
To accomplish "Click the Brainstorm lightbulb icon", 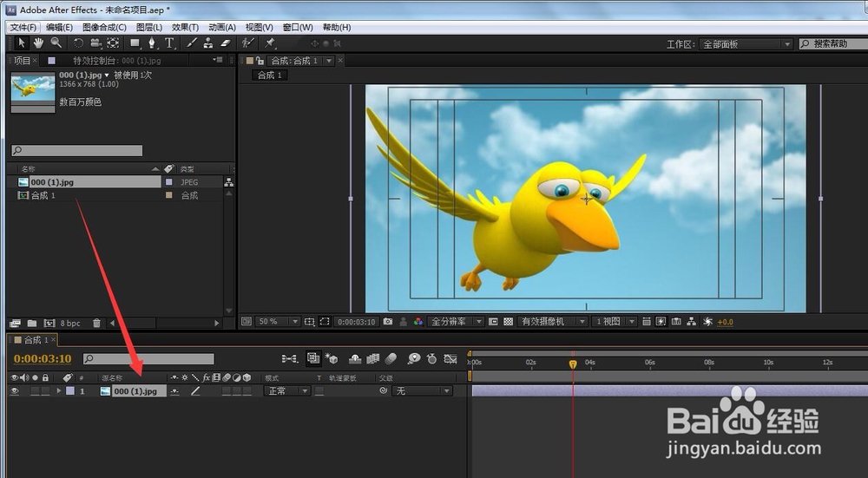I will point(414,359).
